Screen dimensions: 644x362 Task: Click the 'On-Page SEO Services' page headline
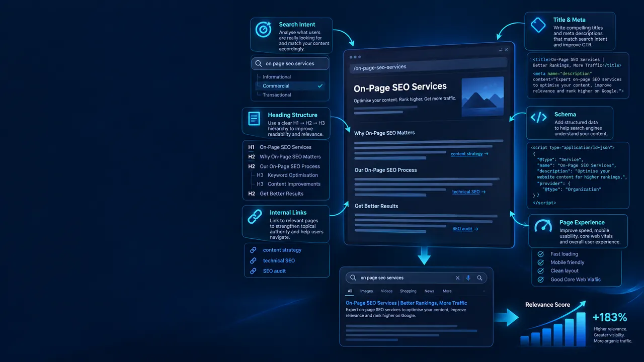[x=400, y=87]
